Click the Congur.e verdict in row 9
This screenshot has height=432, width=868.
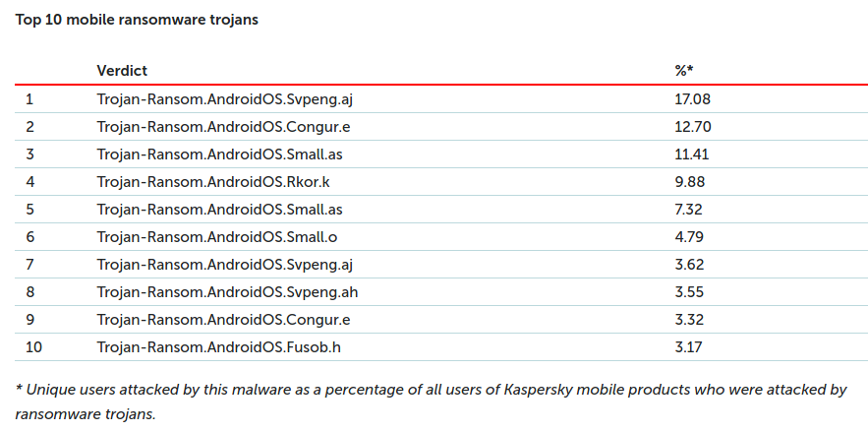pyautogui.click(x=224, y=320)
